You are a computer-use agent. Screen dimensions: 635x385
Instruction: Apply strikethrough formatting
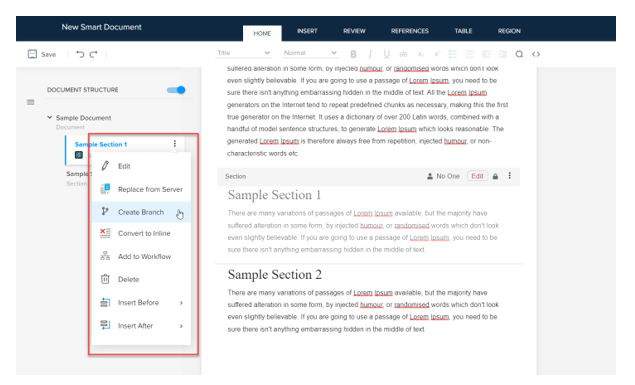(403, 54)
